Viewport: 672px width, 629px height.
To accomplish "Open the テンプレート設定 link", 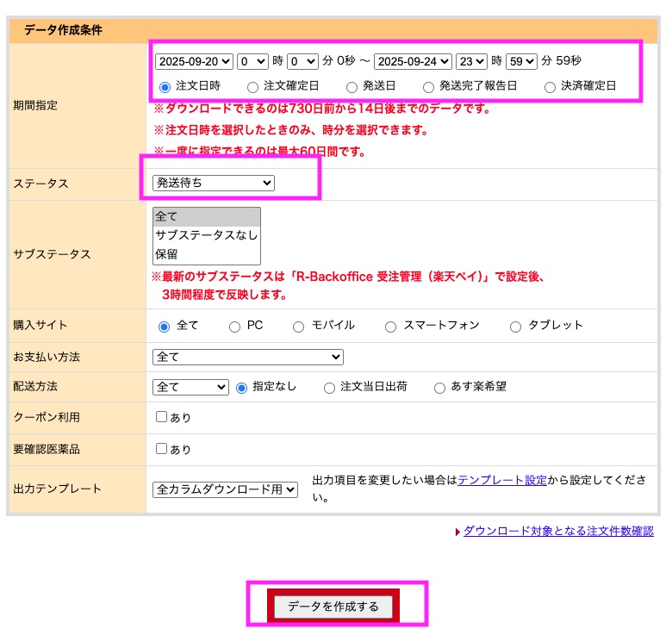I will point(502,480).
